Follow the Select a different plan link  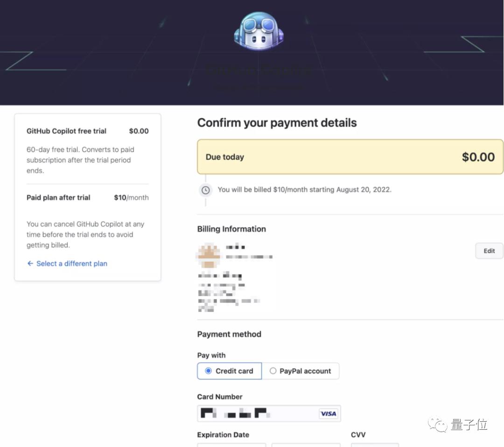click(72, 263)
